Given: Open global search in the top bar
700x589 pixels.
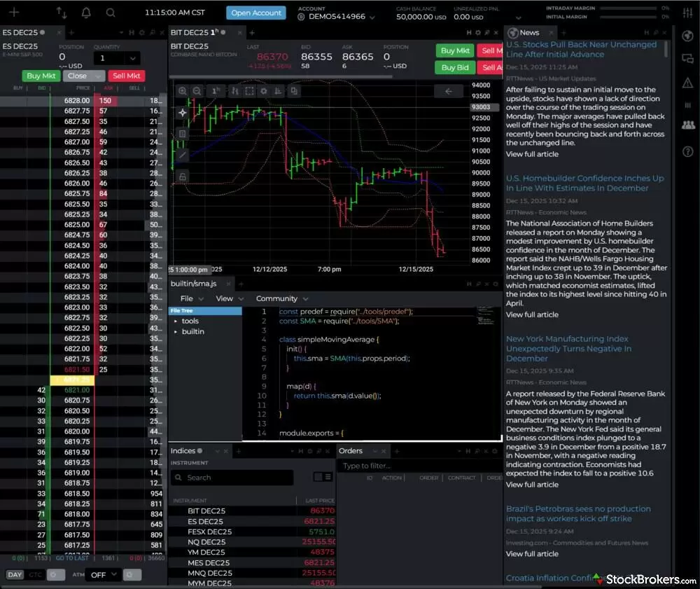Looking at the screenshot, I should [x=110, y=13].
